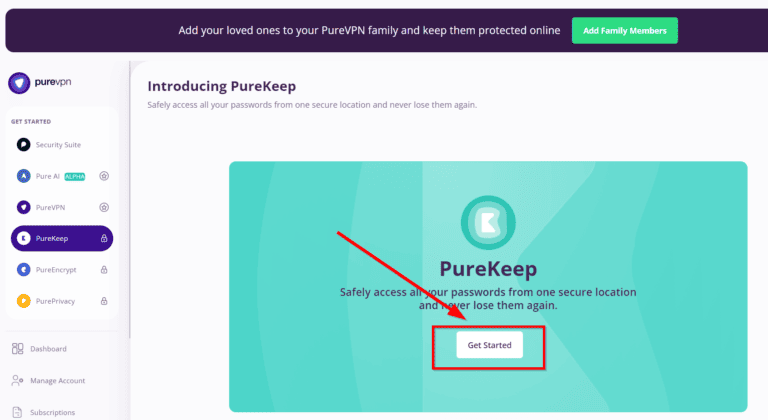Open the Dashboard grid icon
This screenshot has width=768, height=420.
pos(18,349)
